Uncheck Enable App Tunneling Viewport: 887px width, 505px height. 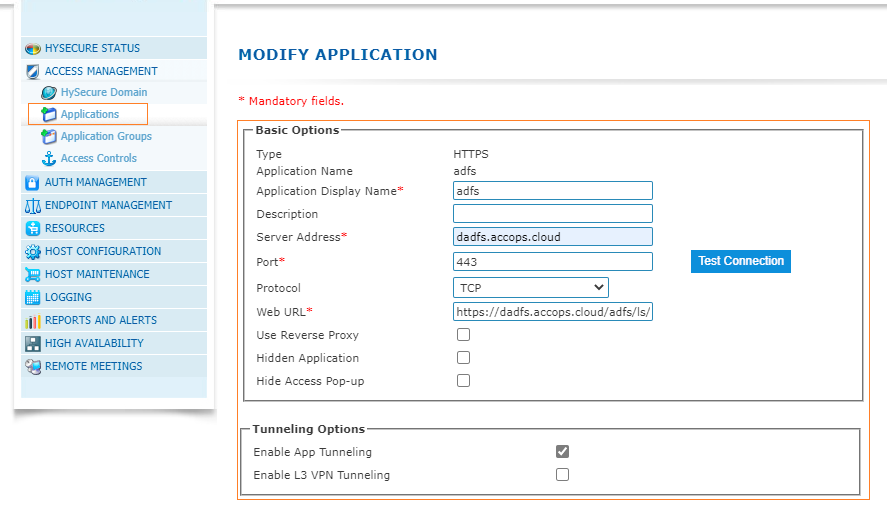562,452
